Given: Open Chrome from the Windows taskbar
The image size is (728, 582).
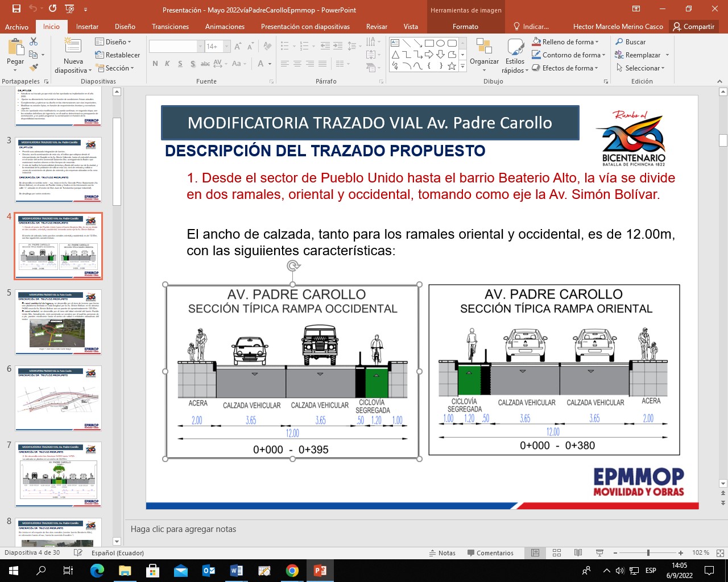Looking at the screenshot, I should click(292, 571).
